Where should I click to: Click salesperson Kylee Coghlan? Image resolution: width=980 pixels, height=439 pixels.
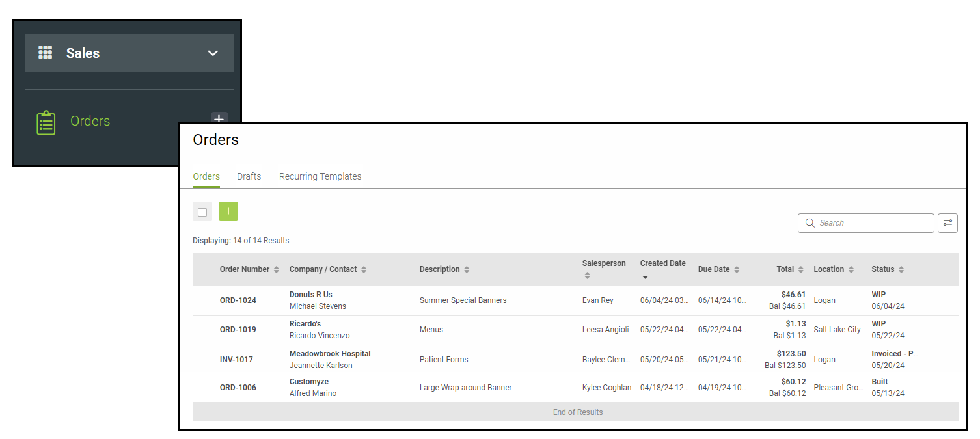click(x=607, y=388)
